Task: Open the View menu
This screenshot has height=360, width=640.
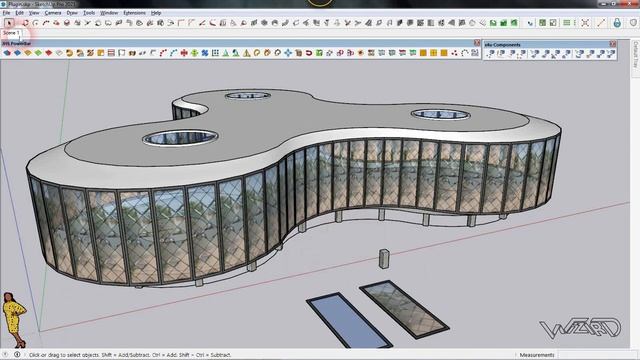Action: [34, 13]
